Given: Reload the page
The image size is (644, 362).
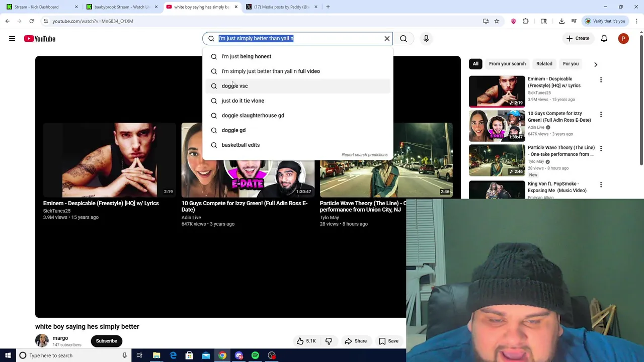Looking at the screenshot, I should (x=31, y=21).
